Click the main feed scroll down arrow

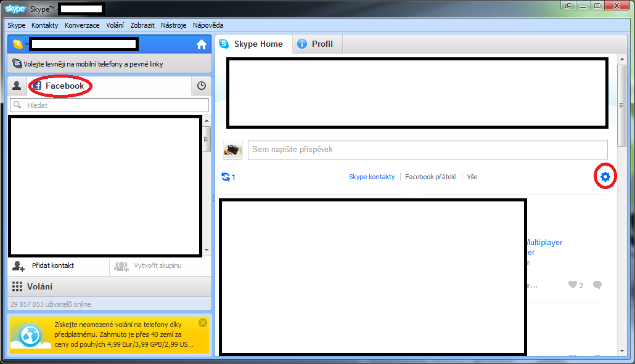pyautogui.click(x=621, y=351)
